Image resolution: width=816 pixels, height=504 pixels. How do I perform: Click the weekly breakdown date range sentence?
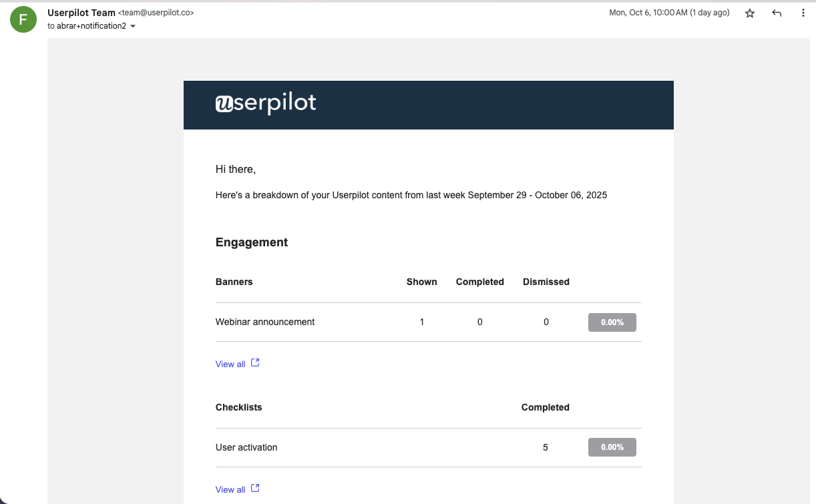[411, 196]
